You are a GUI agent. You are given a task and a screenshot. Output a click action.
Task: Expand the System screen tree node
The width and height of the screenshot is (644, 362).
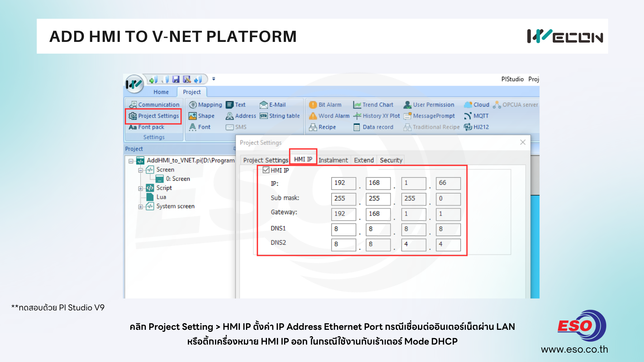click(141, 207)
